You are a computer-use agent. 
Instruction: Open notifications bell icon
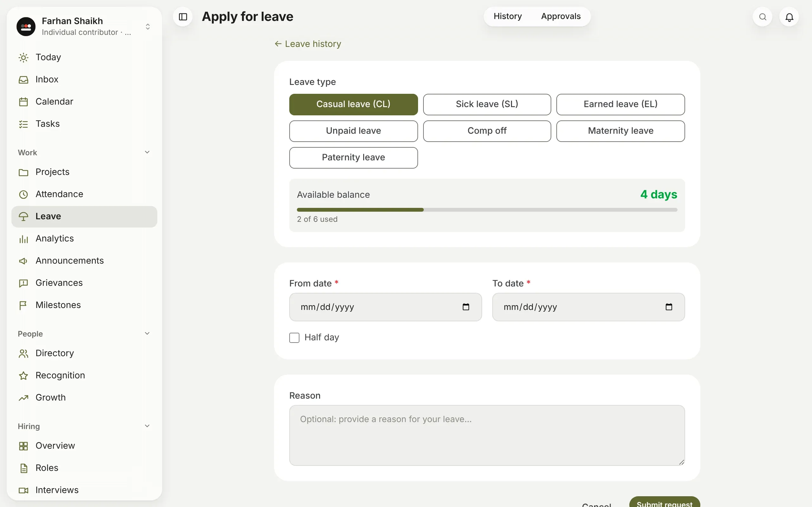789,17
